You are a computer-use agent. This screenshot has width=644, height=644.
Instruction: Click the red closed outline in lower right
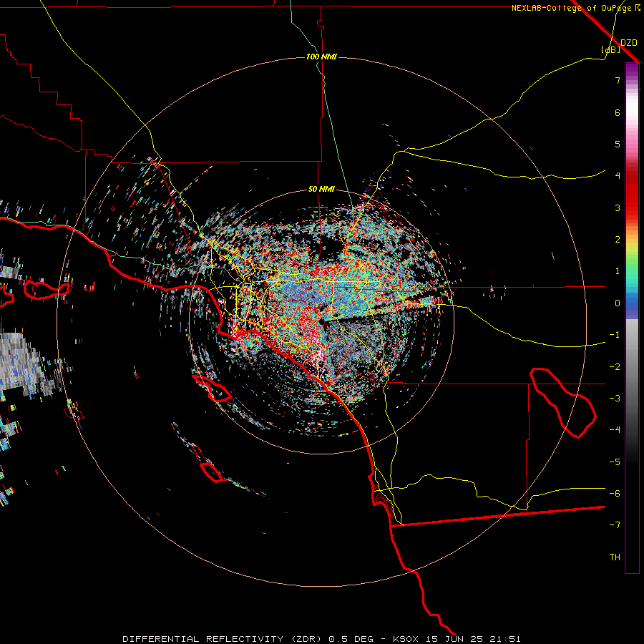coord(563,403)
